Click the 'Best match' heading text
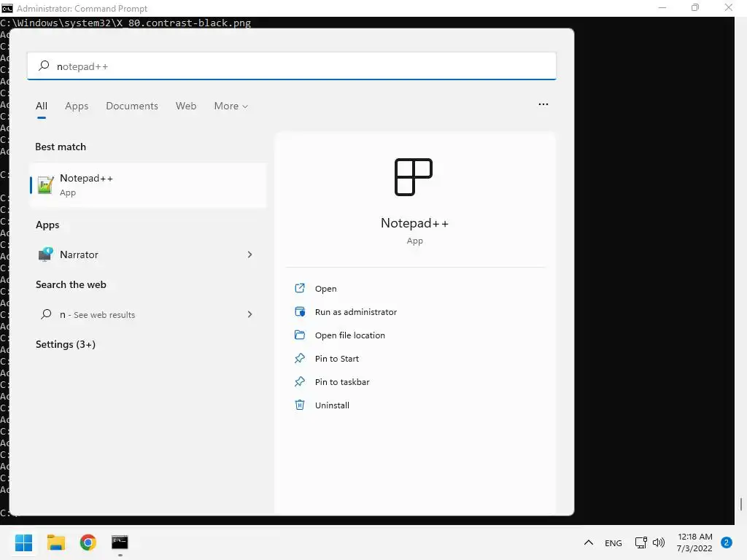This screenshot has width=747, height=560. 61,147
